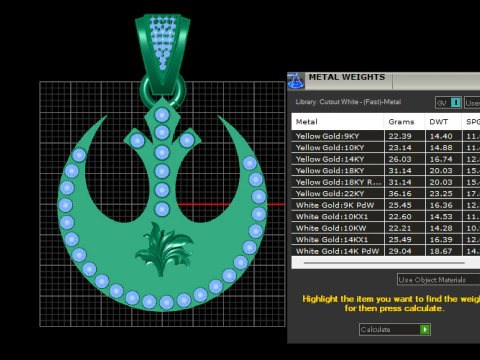Screen dimensions: 480x360
Task: Select the Yellow Gold:18KY R... row
Action: (x=386, y=182)
